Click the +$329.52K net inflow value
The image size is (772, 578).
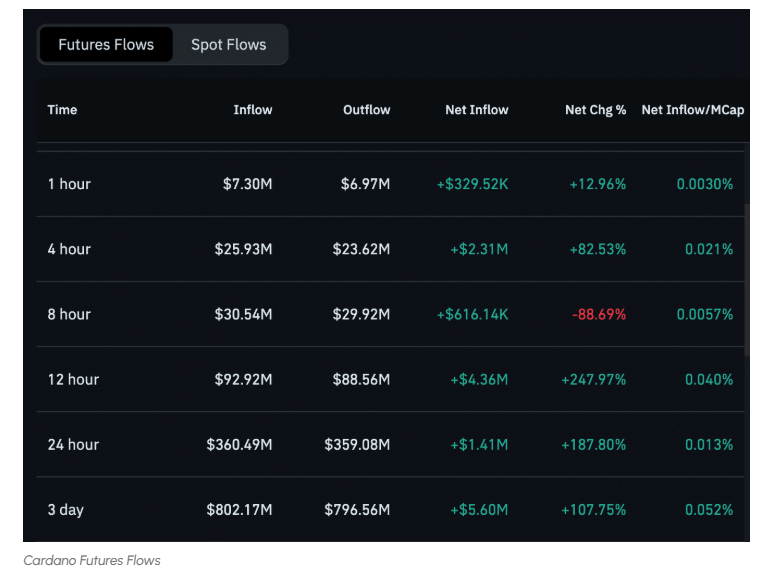click(472, 184)
